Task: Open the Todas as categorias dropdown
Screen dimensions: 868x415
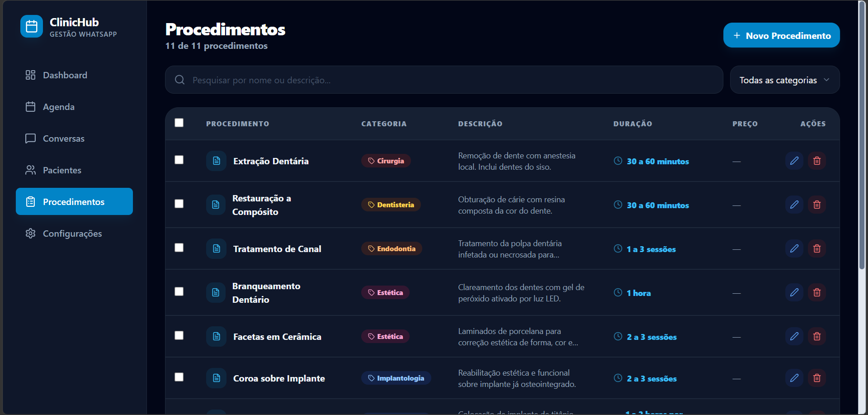Action: (x=785, y=80)
